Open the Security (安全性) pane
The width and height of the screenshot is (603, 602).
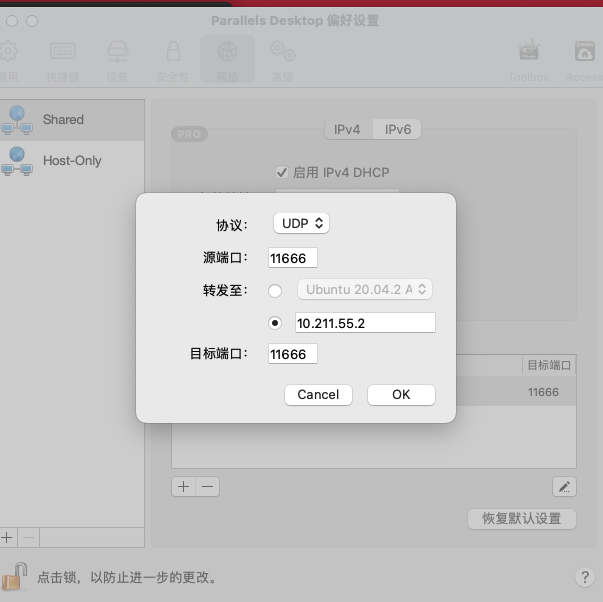[173, 60]
